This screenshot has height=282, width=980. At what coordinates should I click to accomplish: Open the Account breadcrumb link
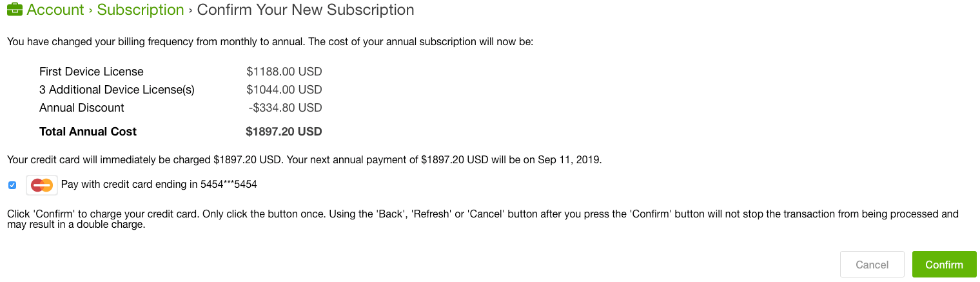pyautogui.click(x=55, y=10)
